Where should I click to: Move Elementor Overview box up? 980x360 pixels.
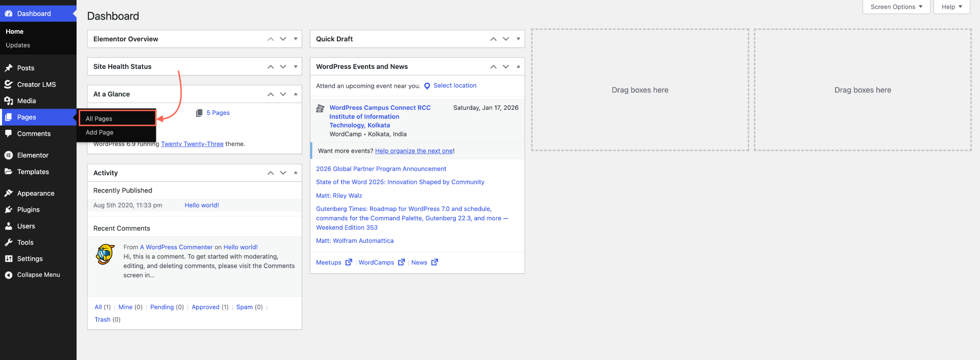point(271,39)
